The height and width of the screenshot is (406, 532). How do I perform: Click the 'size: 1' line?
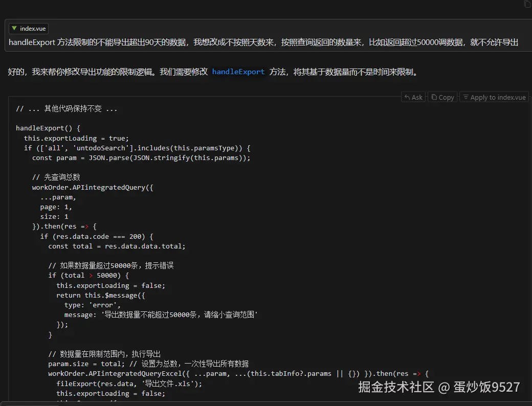[x=54, y=216]
